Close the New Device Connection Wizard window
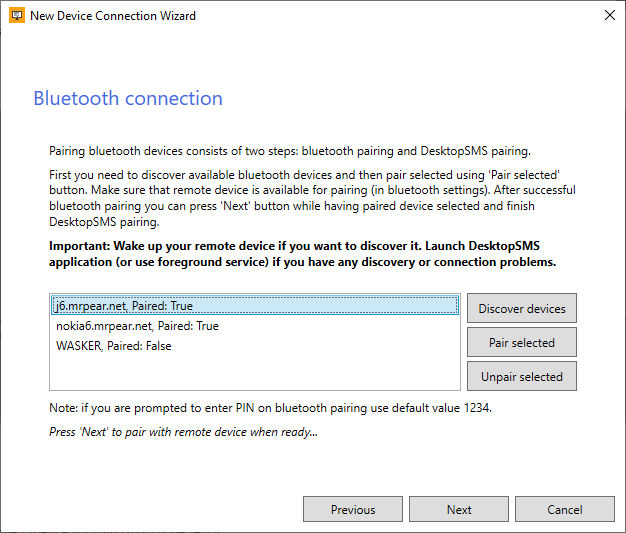626x533 pixels. click(x=610, y=16)
